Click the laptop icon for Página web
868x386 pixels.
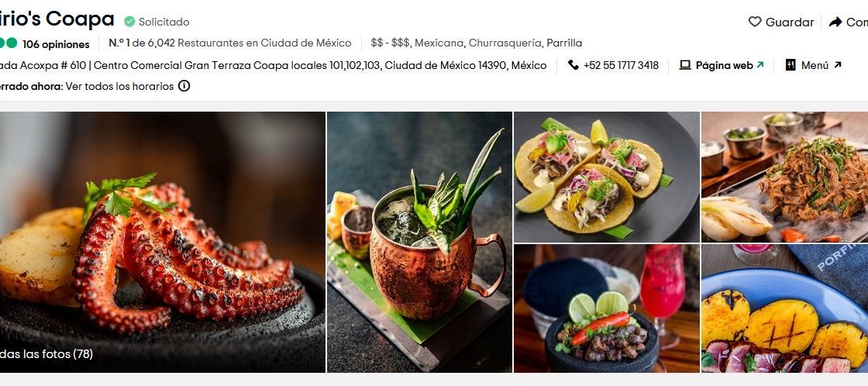click(685, 65)
